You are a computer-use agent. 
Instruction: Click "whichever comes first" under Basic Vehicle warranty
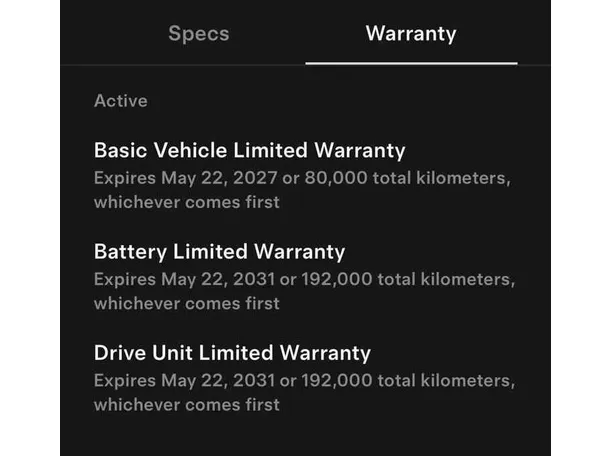(186, 202)
